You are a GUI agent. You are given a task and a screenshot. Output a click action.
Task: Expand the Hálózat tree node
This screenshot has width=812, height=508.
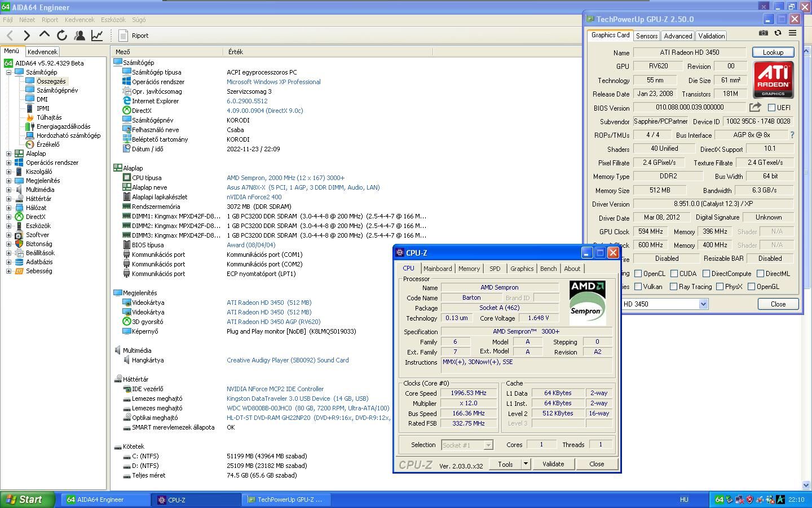click(x=8, y=208)
